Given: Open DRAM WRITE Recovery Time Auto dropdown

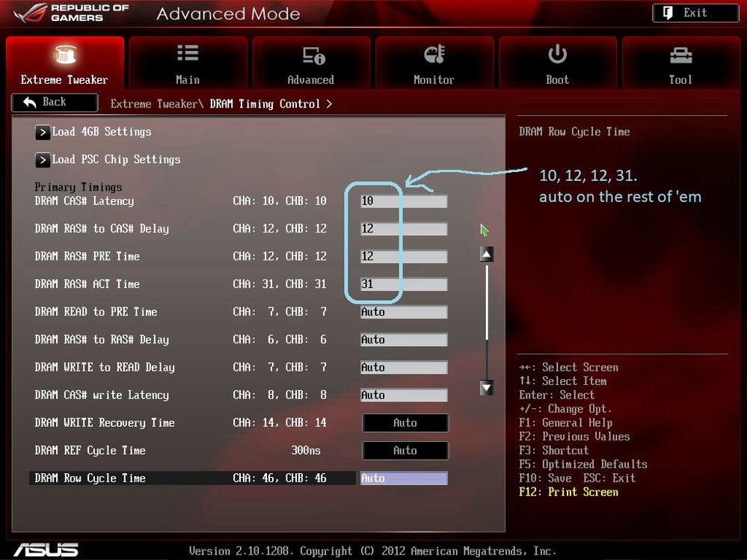Looking at the screenshot, I should pos(405,423).
